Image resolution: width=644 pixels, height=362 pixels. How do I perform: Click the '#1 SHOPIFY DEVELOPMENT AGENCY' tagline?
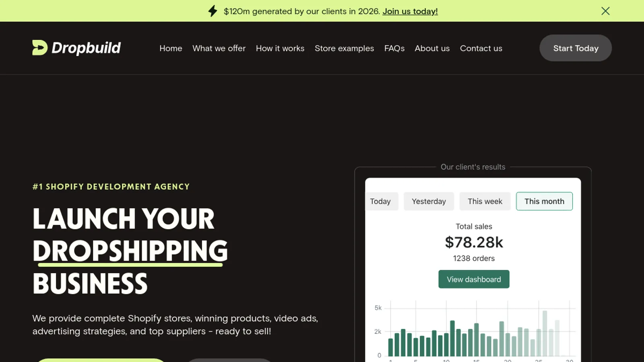111,187
